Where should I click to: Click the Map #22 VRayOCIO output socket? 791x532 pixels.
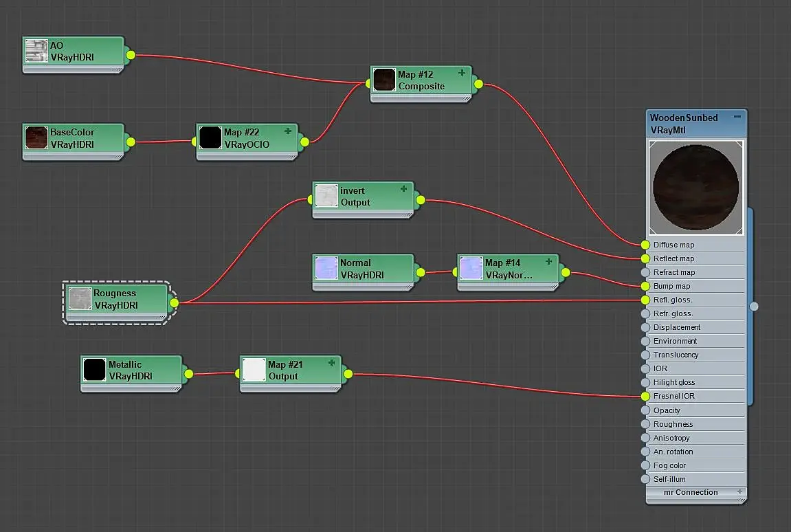(x=304, y=142)
